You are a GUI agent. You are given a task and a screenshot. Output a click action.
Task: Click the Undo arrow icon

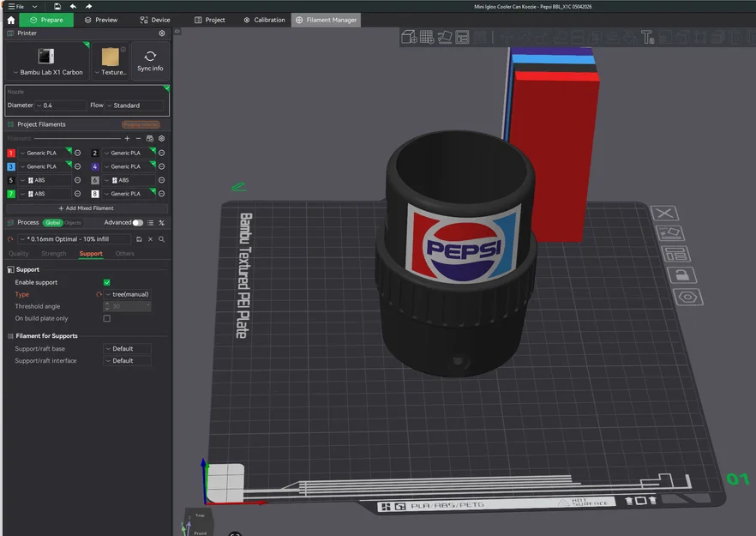74,6
